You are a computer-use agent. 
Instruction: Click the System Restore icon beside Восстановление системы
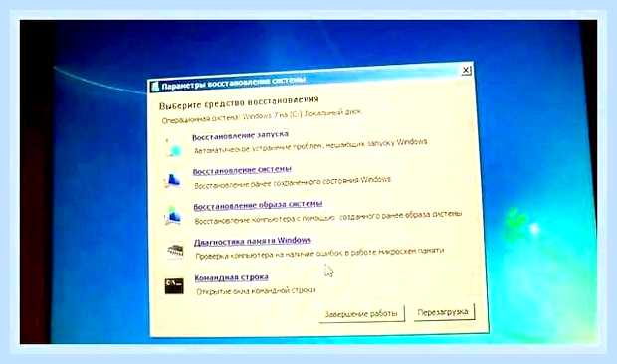tap(173, 181)
